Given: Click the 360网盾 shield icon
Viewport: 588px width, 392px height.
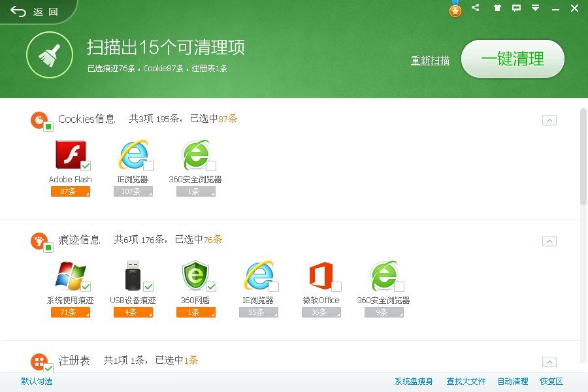Looking at the screenshot, I should pos(195,275).
